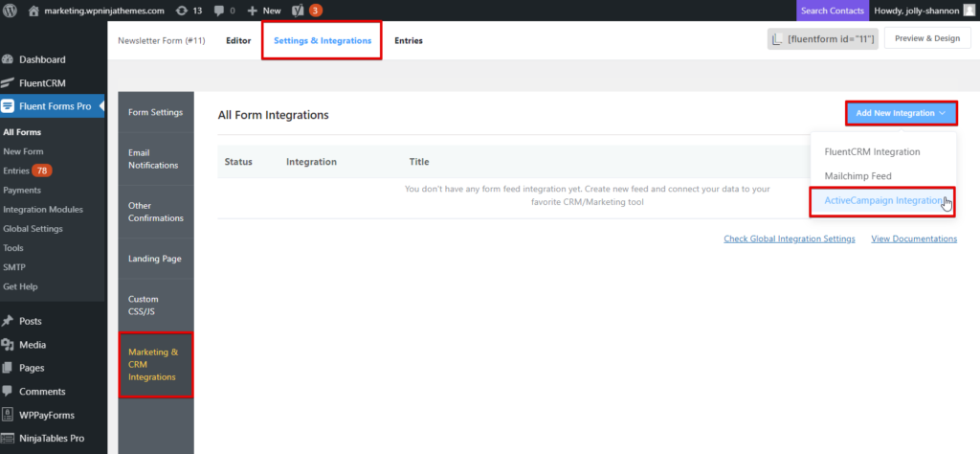Open Entries in Fluent Forms submenu
The width and height of the screenshot is (980, 454).
[16, 170]
